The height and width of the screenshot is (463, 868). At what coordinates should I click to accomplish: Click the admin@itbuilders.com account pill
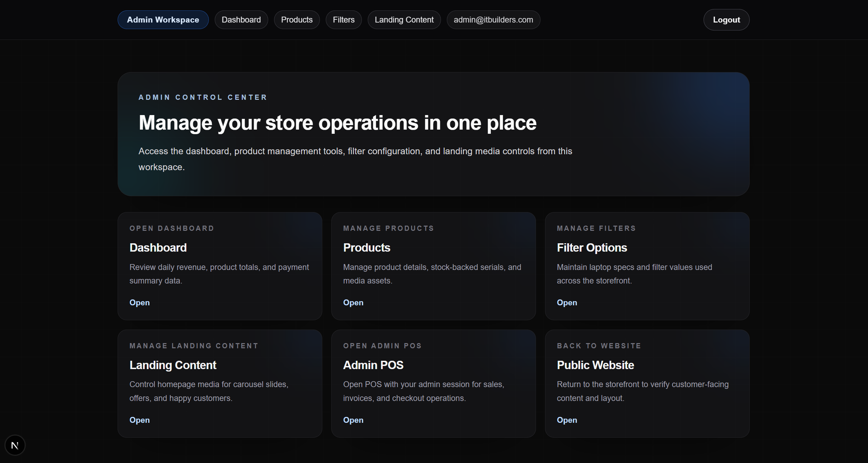tap(493, 20)
